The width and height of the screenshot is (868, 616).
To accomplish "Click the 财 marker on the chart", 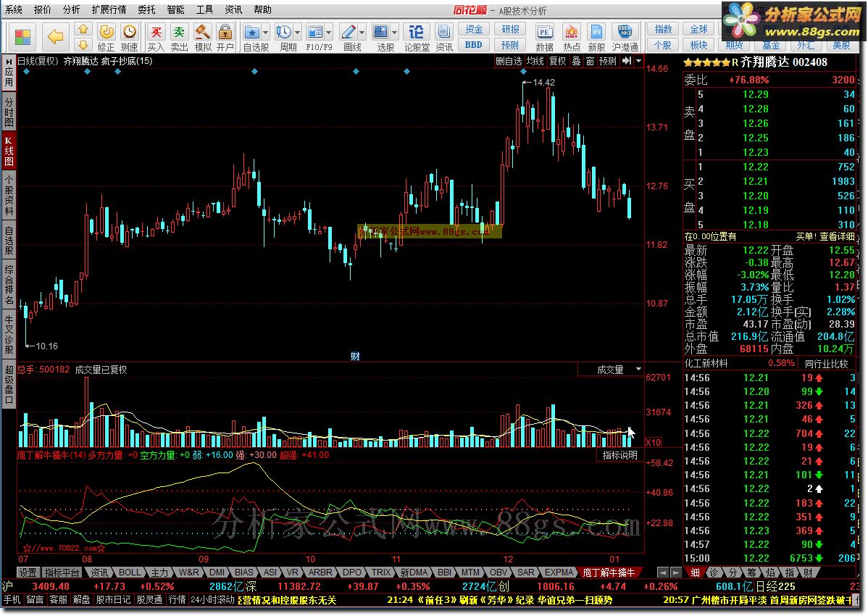I will (x=356, y=356).
